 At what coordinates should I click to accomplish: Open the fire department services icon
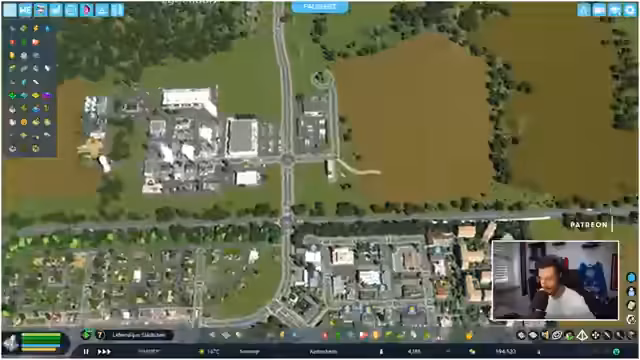click(324, 336)
